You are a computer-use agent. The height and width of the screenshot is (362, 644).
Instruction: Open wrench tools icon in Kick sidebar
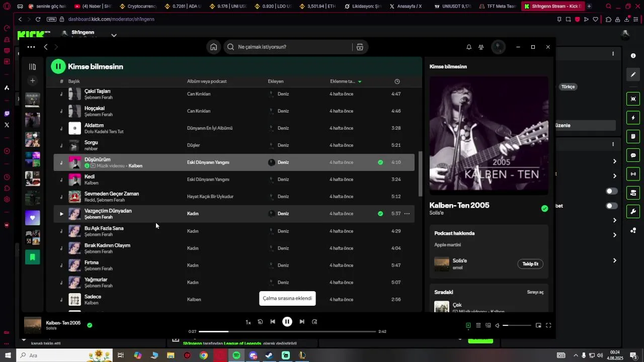click(x=633, y=211)
